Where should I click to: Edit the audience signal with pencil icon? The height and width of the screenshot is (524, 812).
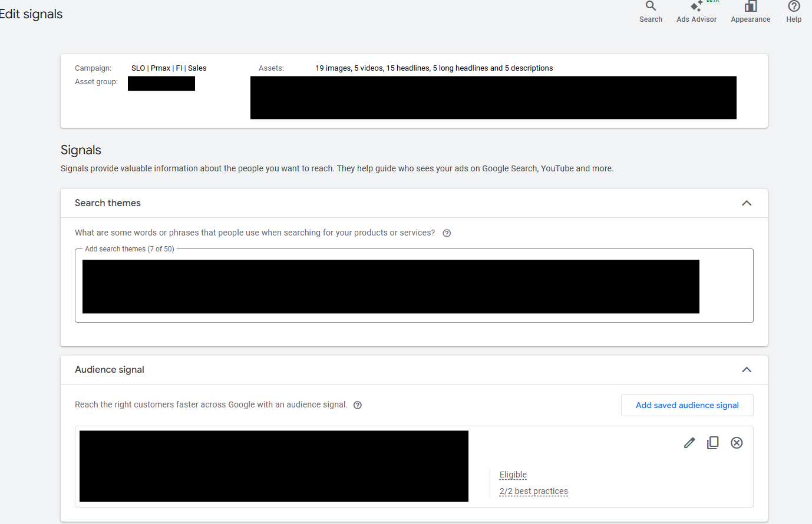point(689,443)
